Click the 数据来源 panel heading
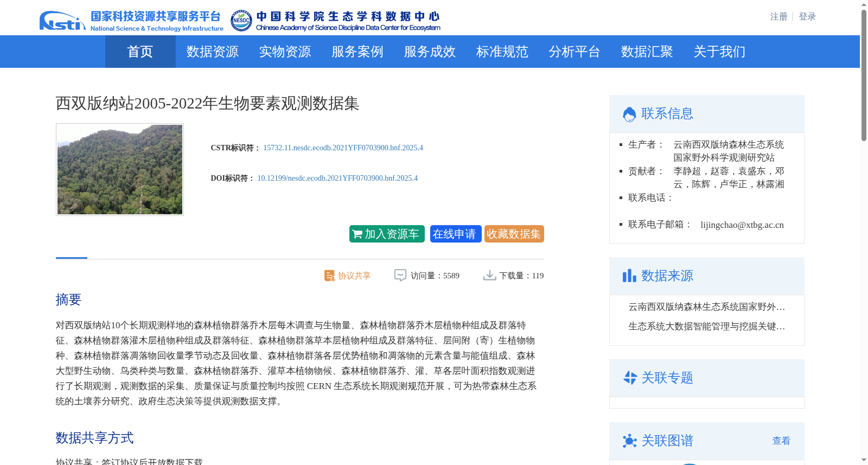The width and height of the screenshot is (868, 465). pyautogui.click(x=667, y=276)
